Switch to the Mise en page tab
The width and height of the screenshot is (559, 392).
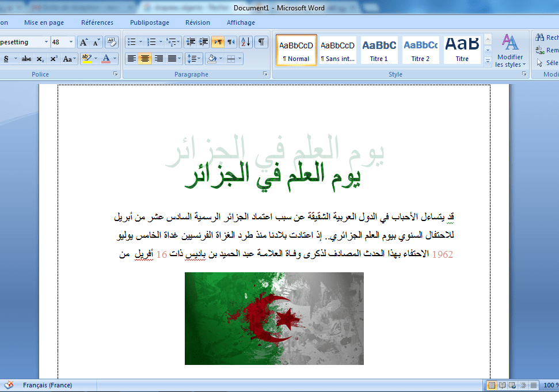(44, 22)
